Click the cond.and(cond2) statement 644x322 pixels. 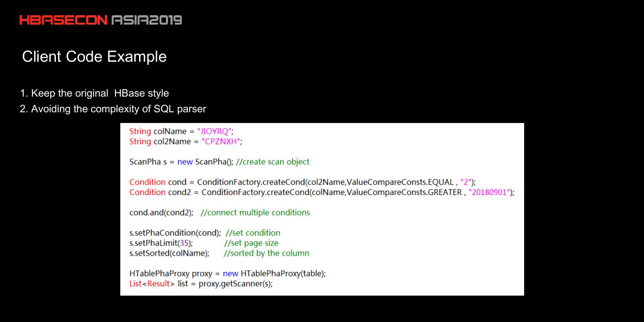161,212
